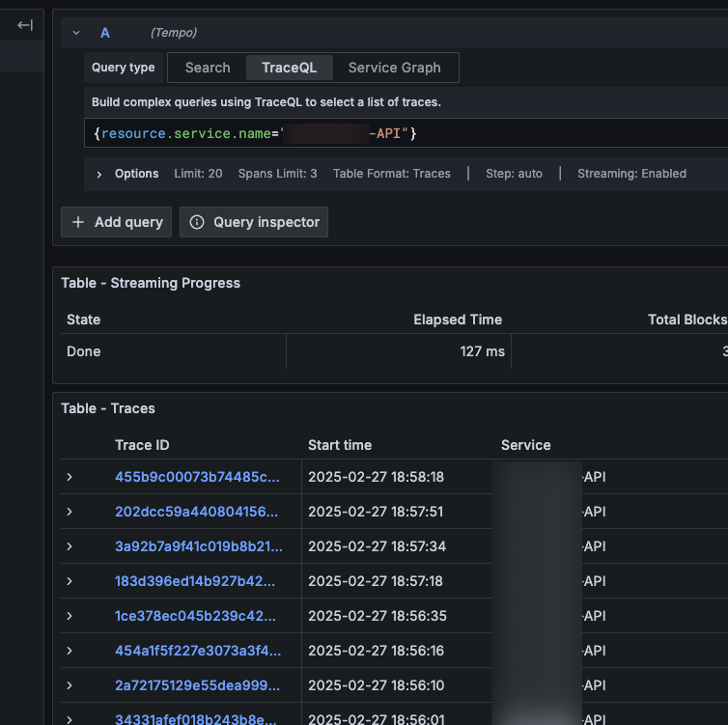
Task: Click the Add query button
Action: [x=117, y=222]
